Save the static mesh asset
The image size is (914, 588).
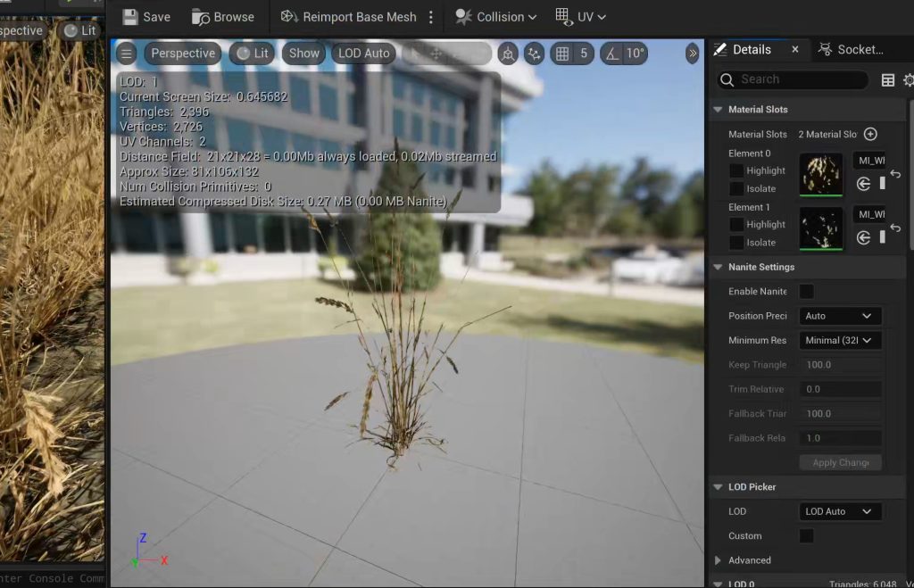tap(146, 17)
